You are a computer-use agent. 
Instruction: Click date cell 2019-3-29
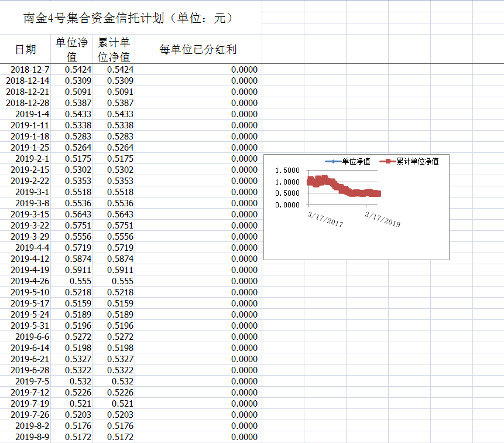(x=25, y=237)
